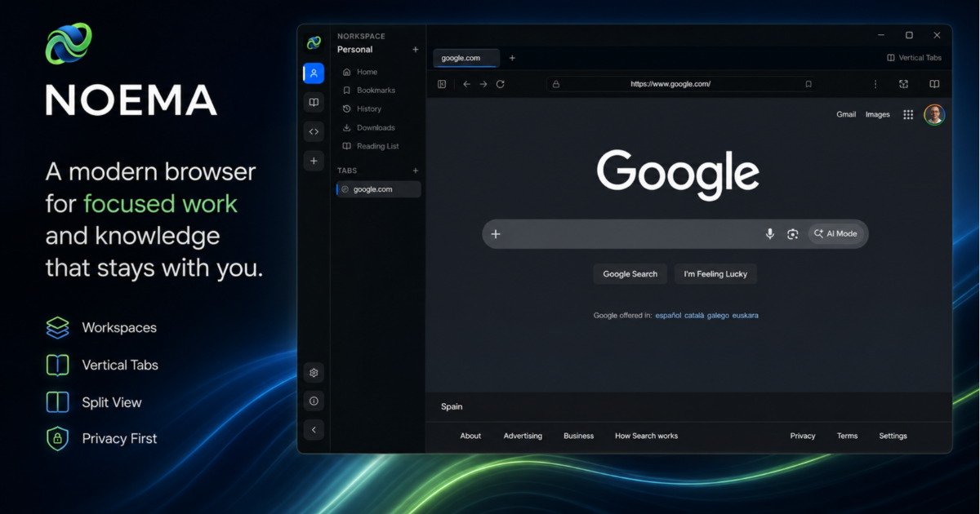
Task: Open AI Mode in the search box
Action: (835, 233)
